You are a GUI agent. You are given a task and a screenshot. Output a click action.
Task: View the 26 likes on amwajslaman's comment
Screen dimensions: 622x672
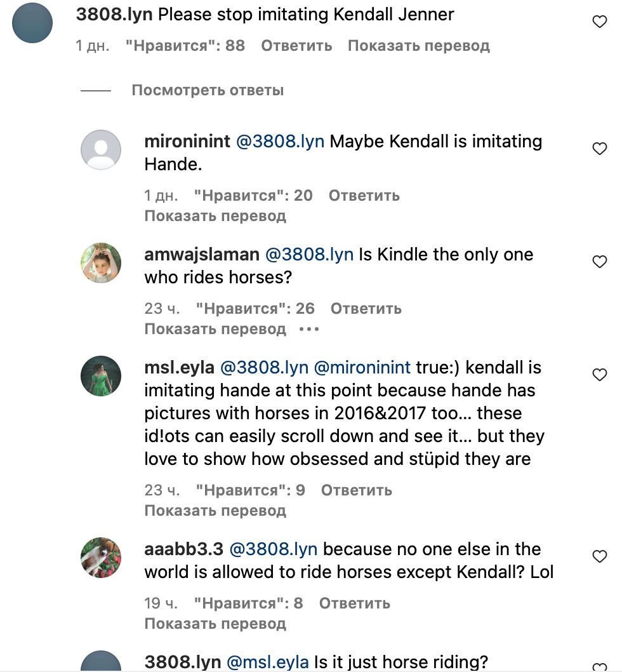pyautogui.click(x=255, y=308)
